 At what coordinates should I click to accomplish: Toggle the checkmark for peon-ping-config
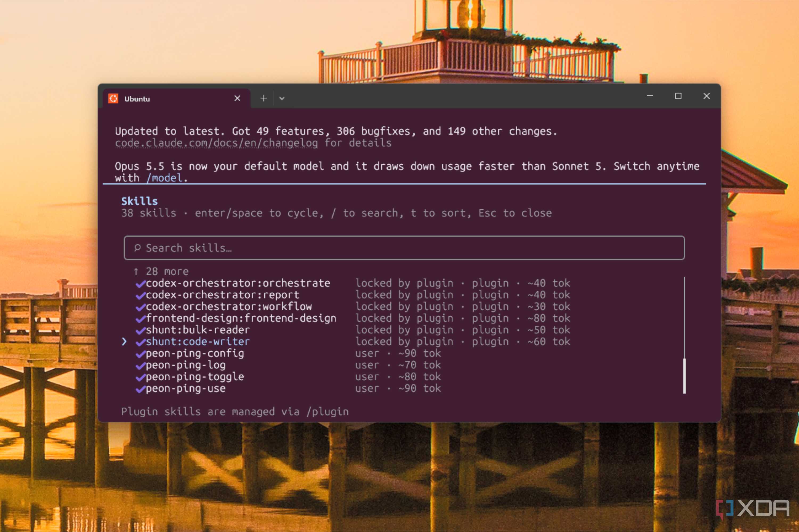[141, 354]
